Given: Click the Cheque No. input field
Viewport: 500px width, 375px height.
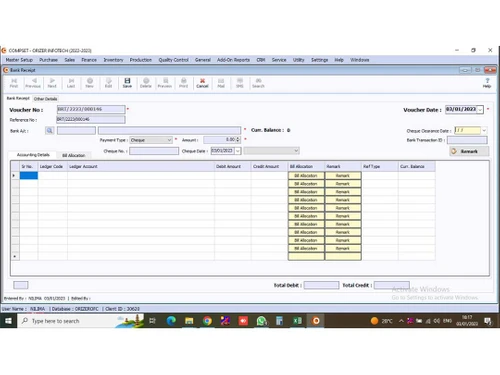Looking at the screenshot, I should coord(154,151).
